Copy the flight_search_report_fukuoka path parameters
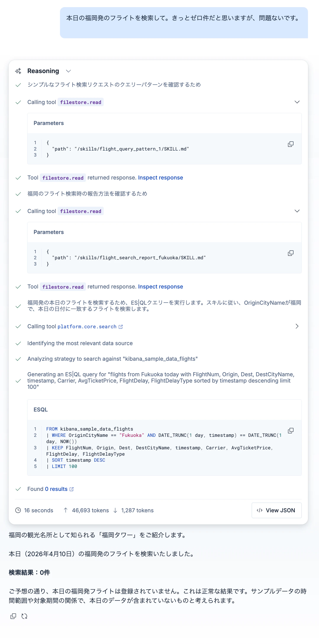The image size is (319, 644). point(290,253)
